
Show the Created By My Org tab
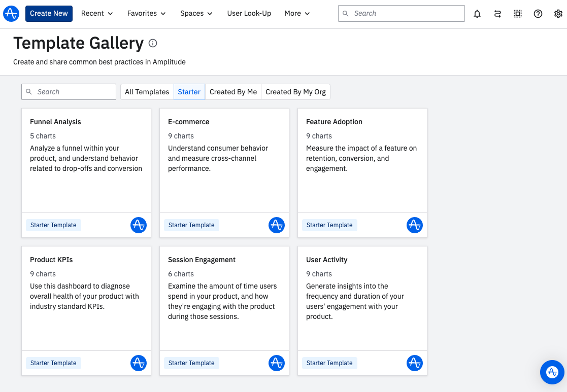pyautogui.click(x=295, y=92)
